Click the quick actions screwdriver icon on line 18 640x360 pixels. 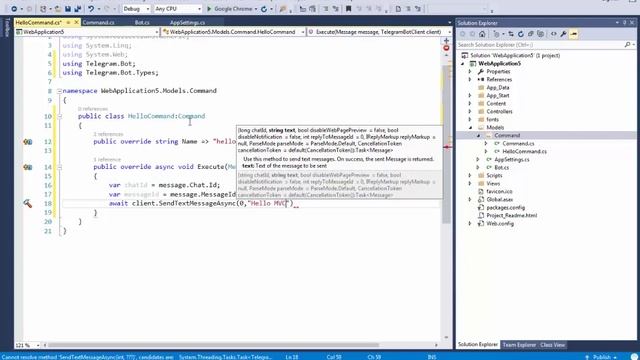[27, 203]
